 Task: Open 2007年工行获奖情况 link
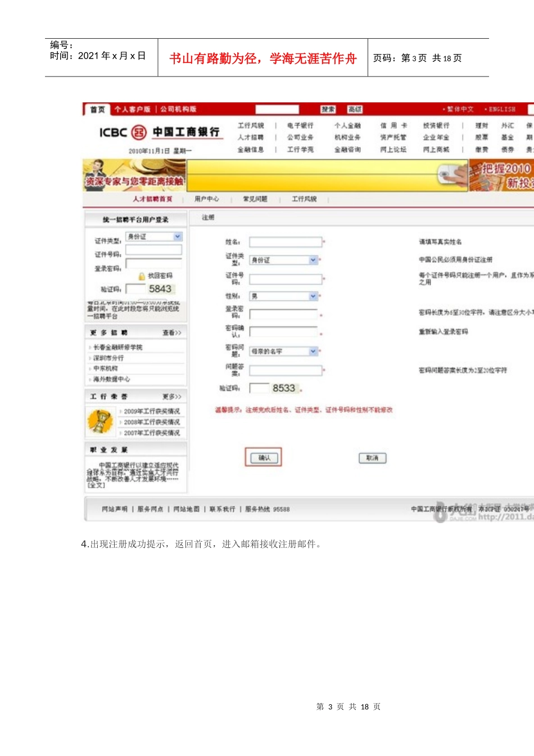pos(152,433)
